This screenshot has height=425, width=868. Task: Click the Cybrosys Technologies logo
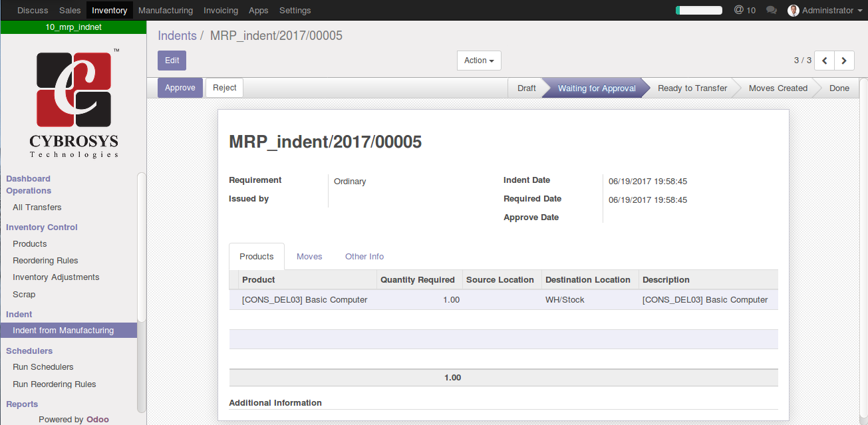(73, 103)
